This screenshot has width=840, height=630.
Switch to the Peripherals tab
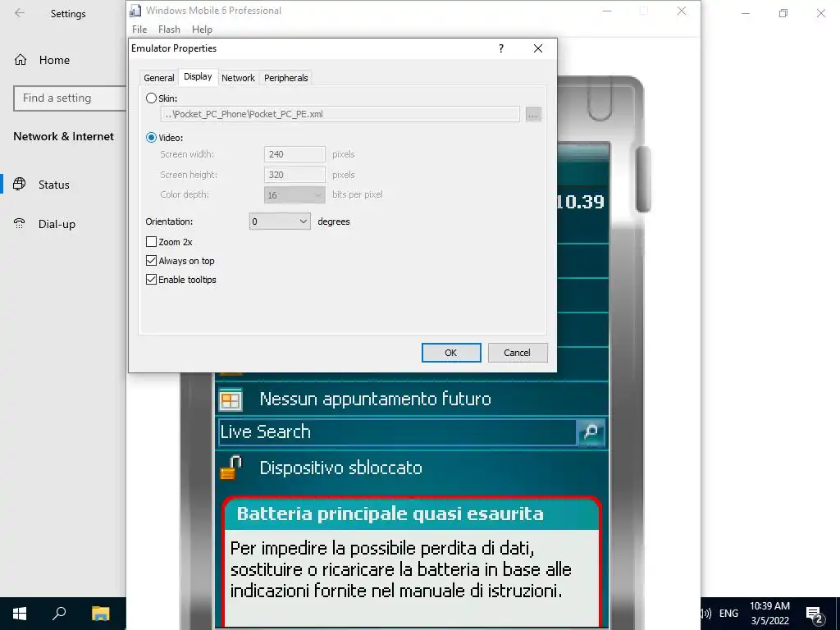pos(286,78)
